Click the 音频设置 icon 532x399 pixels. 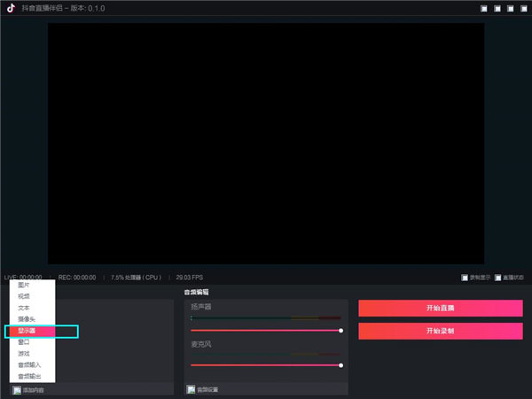point(191,389)
